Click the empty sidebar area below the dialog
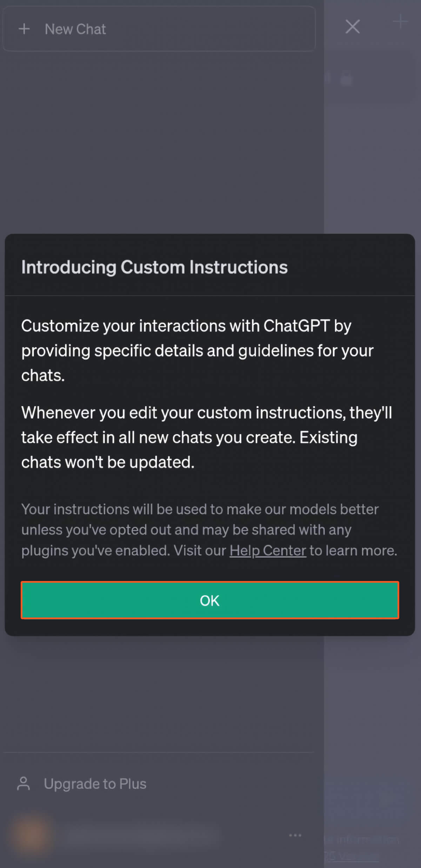 point(158,694)
